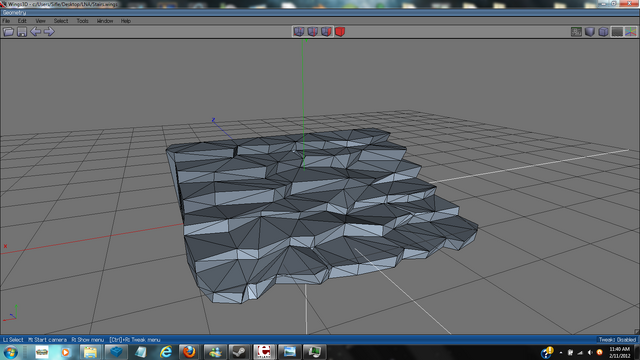Open the network status tray icon
Screen dimensions: 640x360
tap(580, 352)
